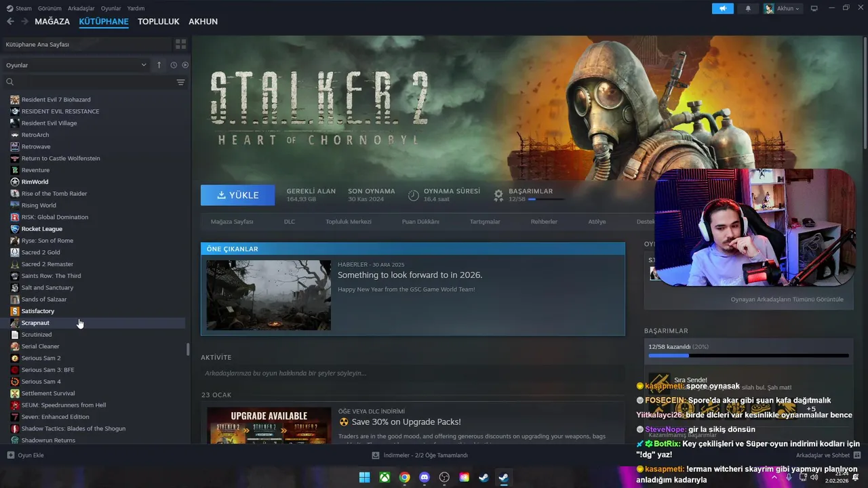Click the Satisfactory game icon
The width and height of the screenshot is (868, 488).
click(15, 311)
